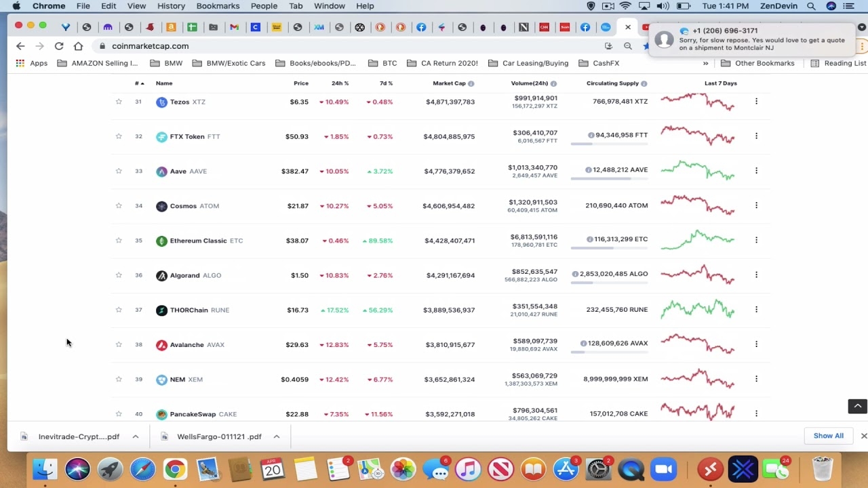This screenshot has width=868, height=488.
Task: Click the FTX Token coin logo
Action: (161, 136)
